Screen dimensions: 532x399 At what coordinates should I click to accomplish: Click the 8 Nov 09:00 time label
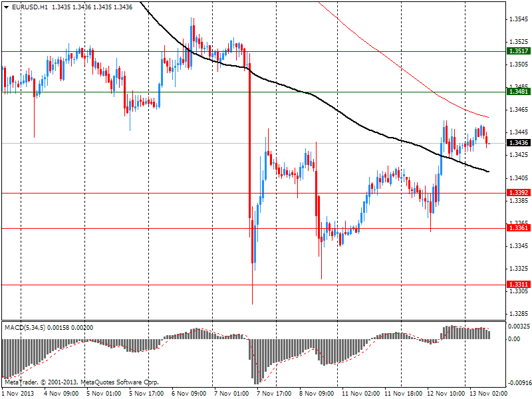click(317, 394)
